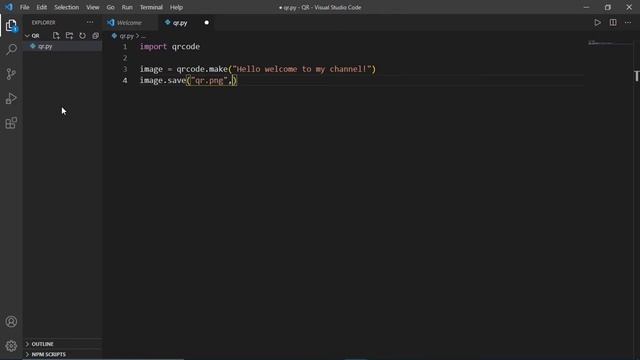This screenshot has height=360, width=640.
Task: Open the Help menu
Action: [176, 7]
